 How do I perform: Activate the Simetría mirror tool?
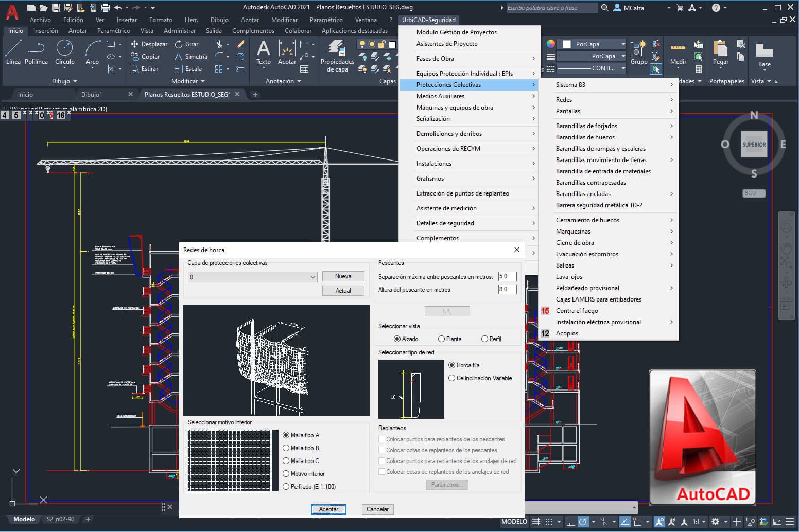pos(190,57)
